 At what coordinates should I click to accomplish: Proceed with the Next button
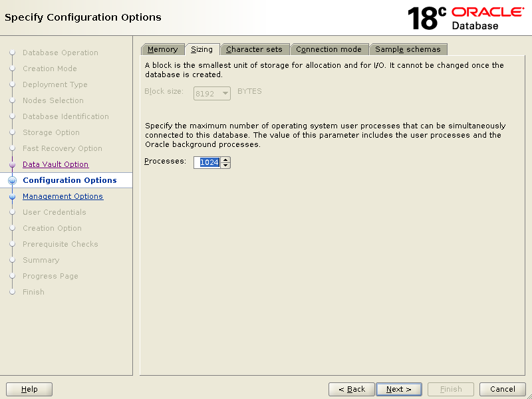[399, 389]
